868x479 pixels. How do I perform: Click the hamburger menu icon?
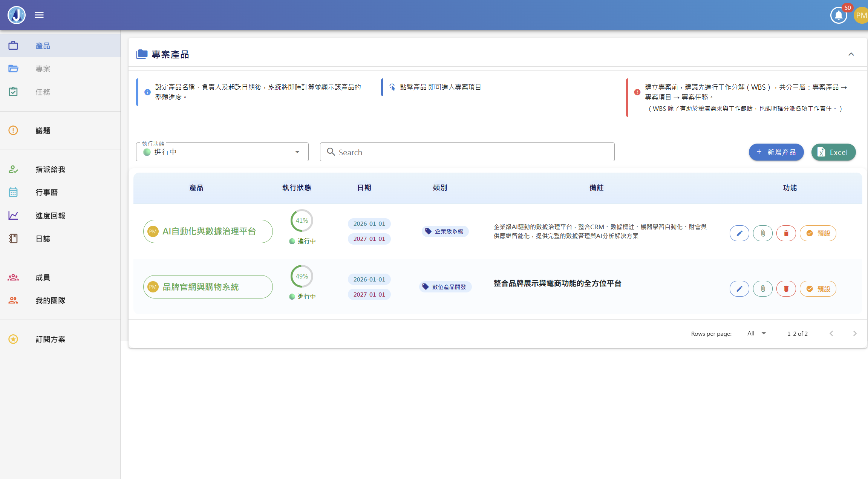pos(39,15)
